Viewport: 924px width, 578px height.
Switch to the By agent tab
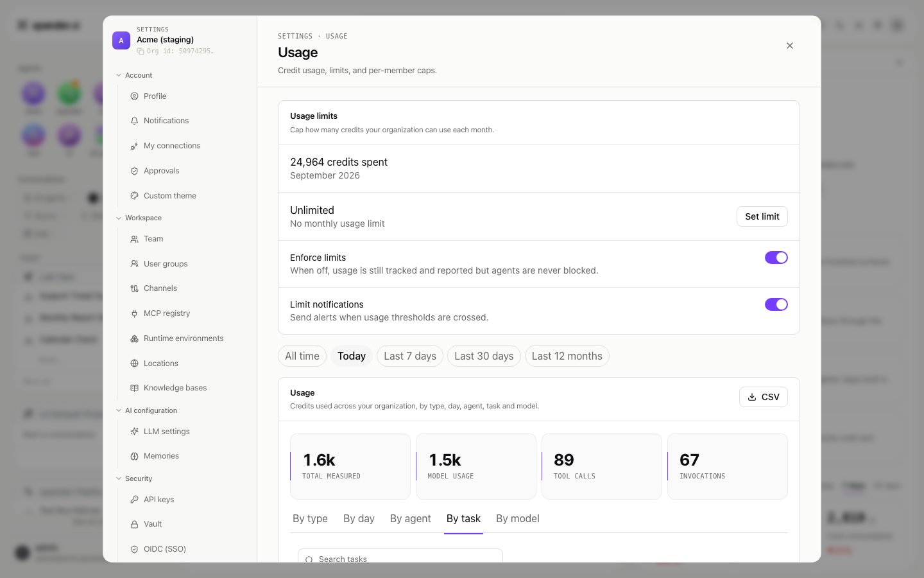[411, 519]
